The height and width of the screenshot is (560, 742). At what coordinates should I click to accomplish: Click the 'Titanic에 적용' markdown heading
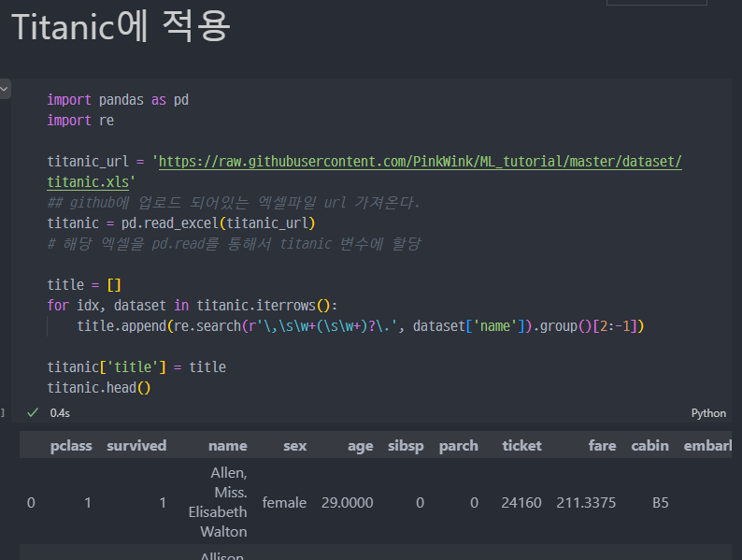(121, 26)
